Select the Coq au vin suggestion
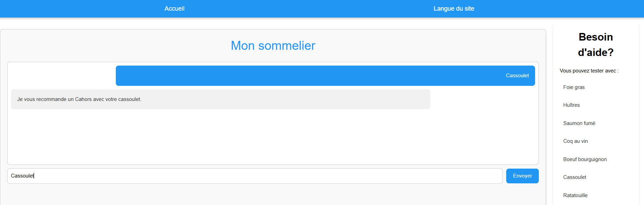The width and height of the screenshot is (644, 205). (575, 141)
